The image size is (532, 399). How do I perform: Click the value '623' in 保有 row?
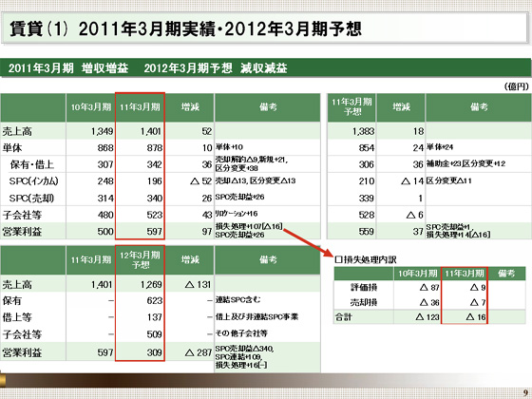pyautogui.click(x=154, y=301)
